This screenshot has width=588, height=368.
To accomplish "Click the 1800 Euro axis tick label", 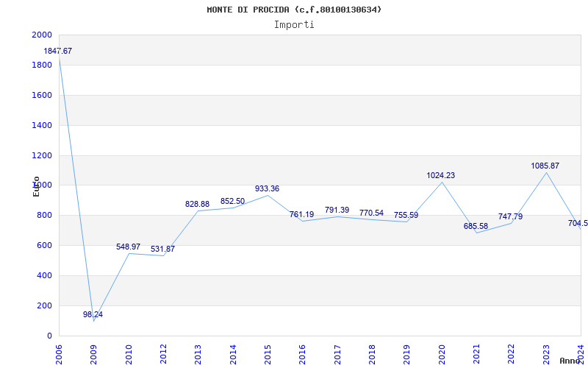I will coord(42,65).
